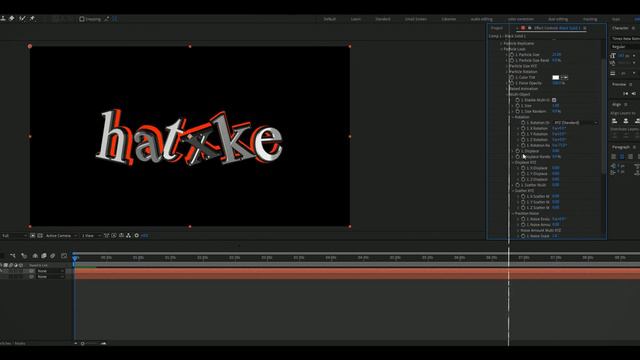The image size is (640, 360).
Task: Toggle stopwatch for 1. Noise Scale
Action: coord(523,236)
